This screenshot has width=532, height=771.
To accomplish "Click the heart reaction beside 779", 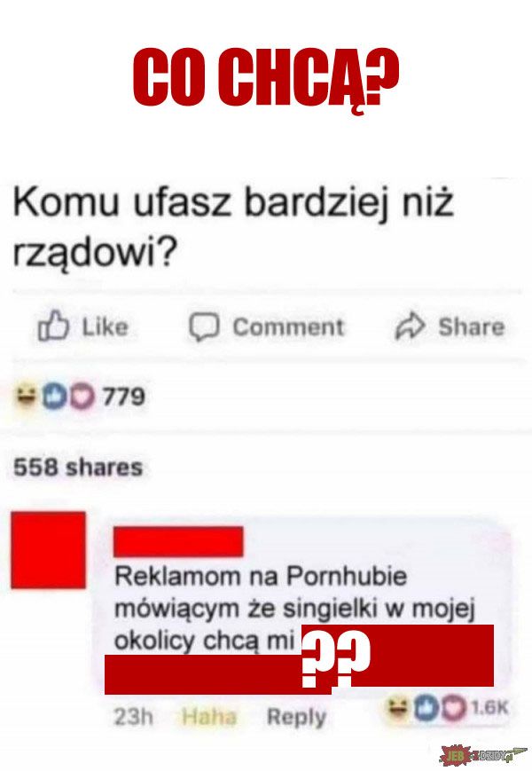I will pyautogui.click(x=82, y=397).
